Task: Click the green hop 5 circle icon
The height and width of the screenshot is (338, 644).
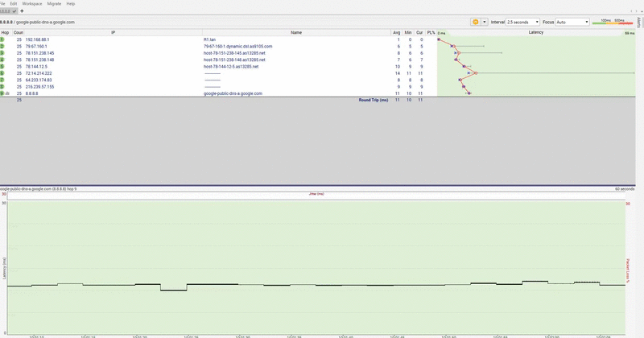Action: point(2,67)
